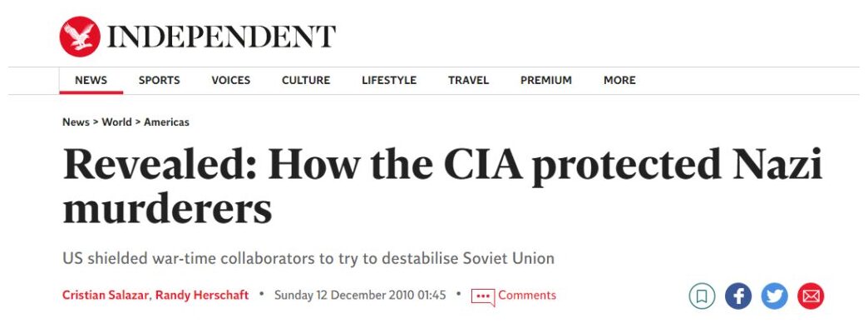
Task: Open the SPORTS section
Action: click(160, 81)
